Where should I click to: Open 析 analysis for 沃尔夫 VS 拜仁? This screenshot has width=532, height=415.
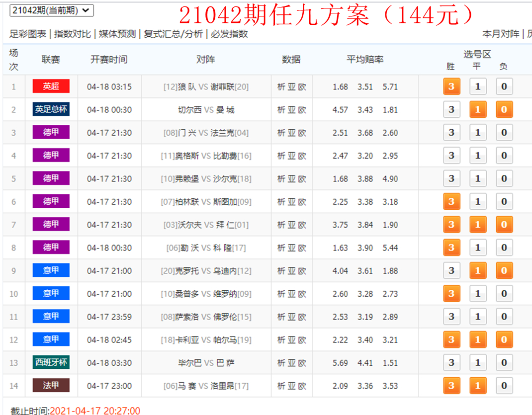(x=281, y=225)
